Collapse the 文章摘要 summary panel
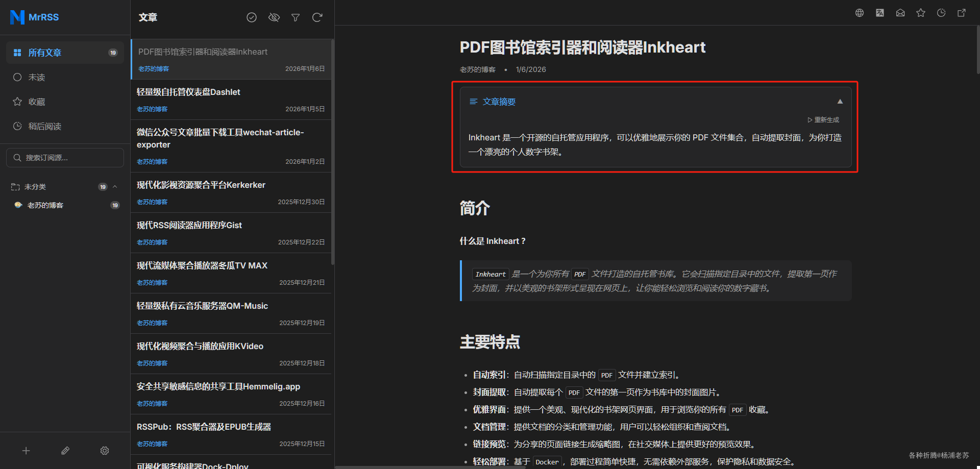This screenshot has width=980, height=469. 840,102
